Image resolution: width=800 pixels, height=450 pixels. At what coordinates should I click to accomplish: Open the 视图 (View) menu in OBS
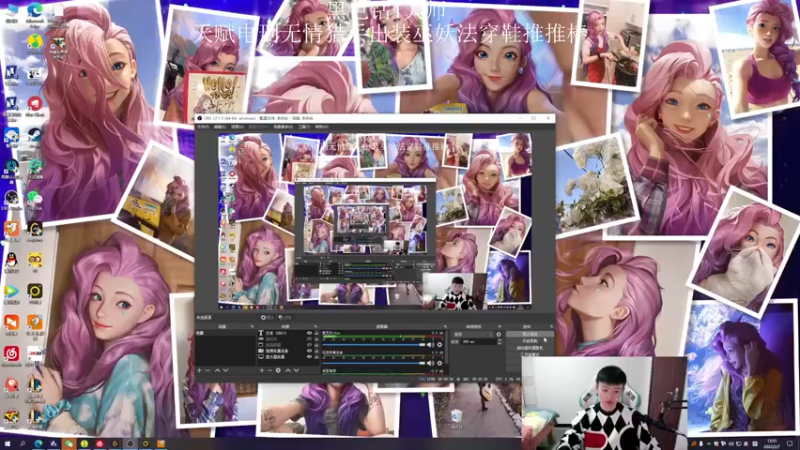[x=237, y=127]
